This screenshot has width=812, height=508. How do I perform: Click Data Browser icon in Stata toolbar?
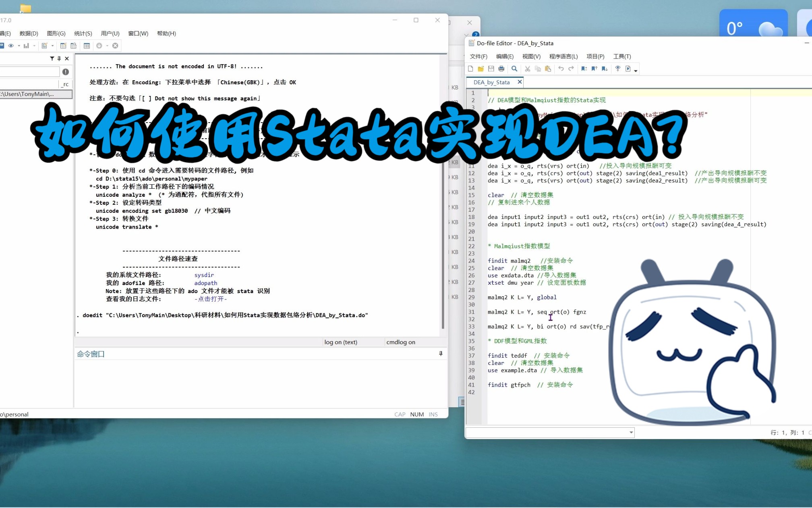point(73,46)
